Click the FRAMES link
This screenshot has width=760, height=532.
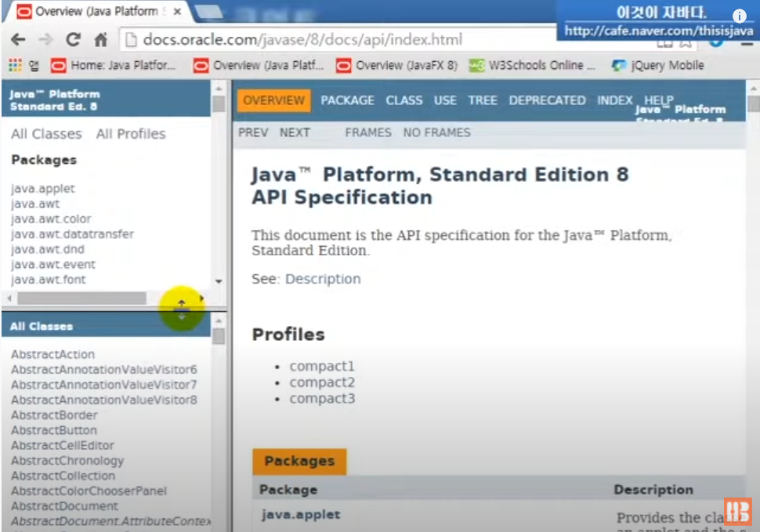(368, 132)
